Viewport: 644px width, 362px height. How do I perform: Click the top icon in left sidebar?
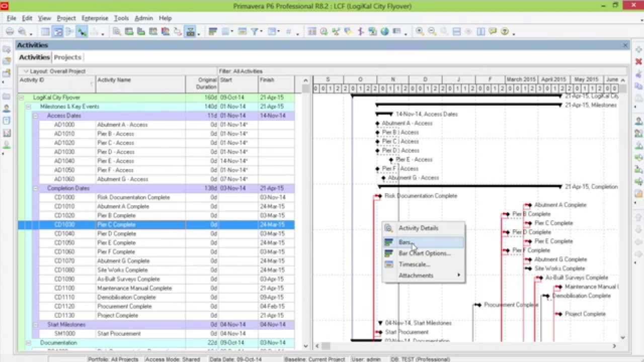7,49
